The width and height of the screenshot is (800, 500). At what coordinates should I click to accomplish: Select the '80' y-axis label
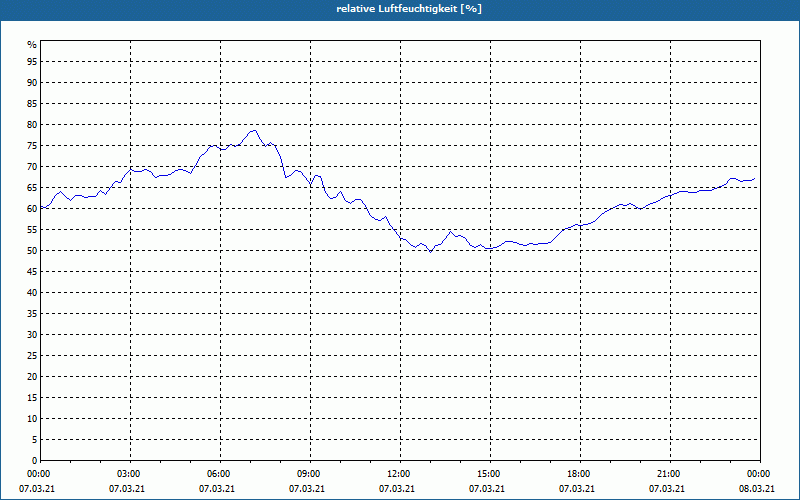pos(32,125)
